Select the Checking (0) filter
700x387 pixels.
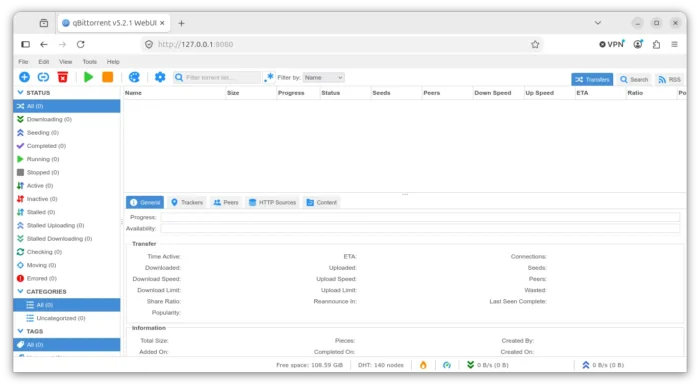(x=67, y=252)
